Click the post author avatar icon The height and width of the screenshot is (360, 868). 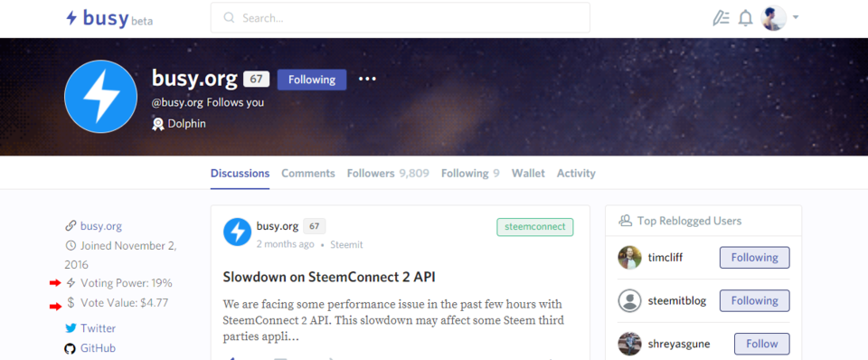(x=238, y=232)
